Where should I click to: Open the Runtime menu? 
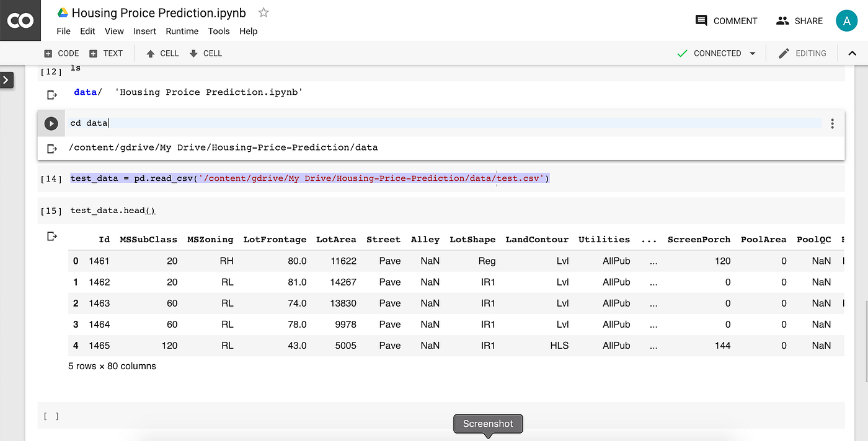point(182,31)
